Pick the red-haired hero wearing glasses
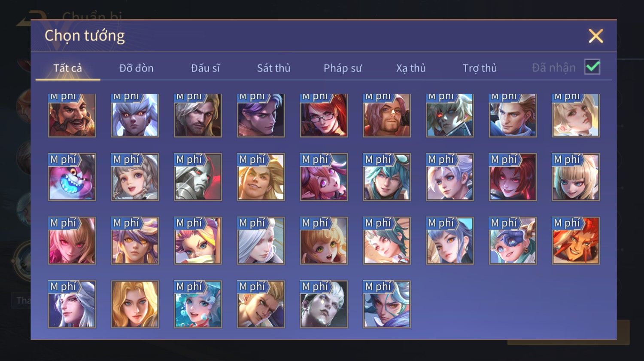 click(324, 115)
